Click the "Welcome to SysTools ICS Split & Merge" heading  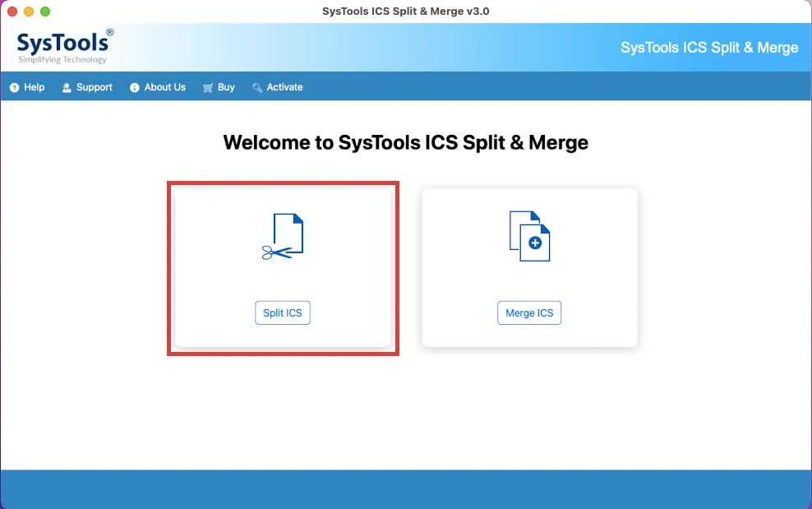(405, 142)
